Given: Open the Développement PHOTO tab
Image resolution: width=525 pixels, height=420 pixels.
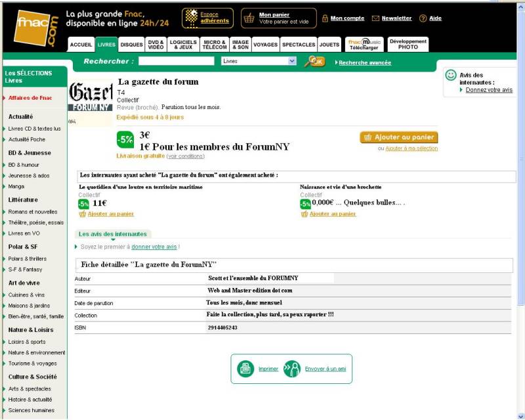Looking at the screenshot, I should click(408, 45).
